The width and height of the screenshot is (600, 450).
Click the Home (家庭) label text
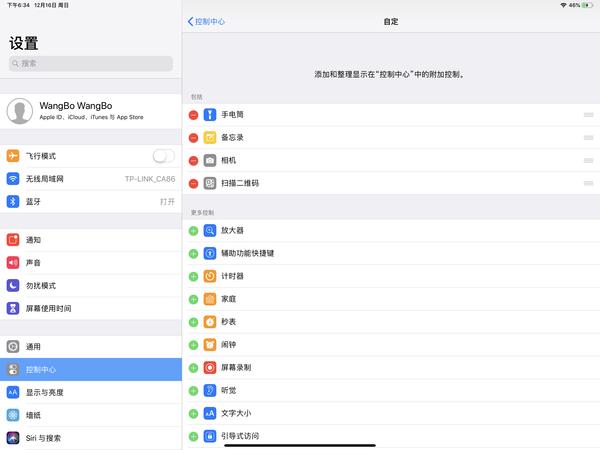pyautogui.click(x=228, y=299)
